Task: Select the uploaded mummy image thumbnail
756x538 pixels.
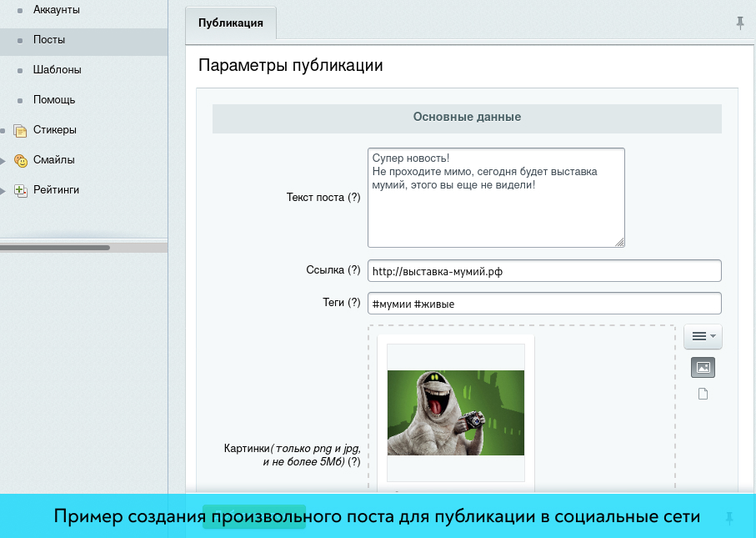Action: pos(455,412)
